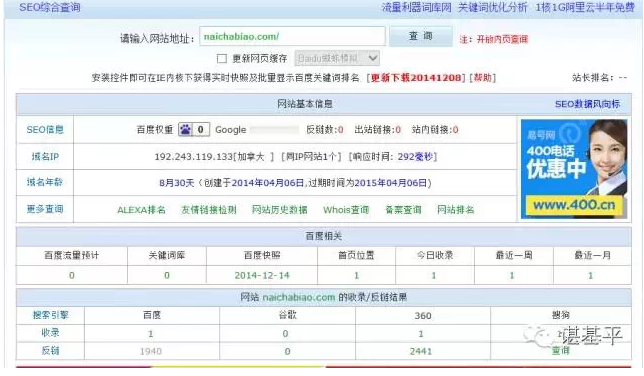Open the 关键词优化分析 header link
This screenshot has height=376, width=644.
click(x=492, y=7)
